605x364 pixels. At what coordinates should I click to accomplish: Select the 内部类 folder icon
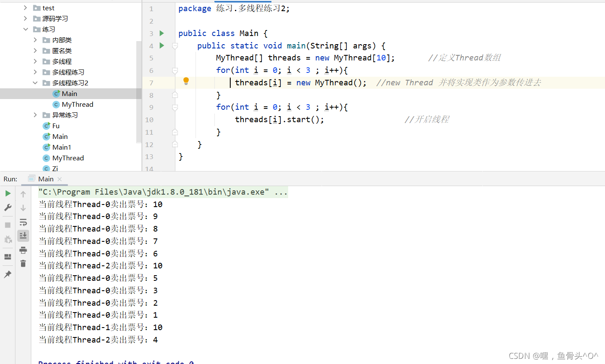pos(47,40)
